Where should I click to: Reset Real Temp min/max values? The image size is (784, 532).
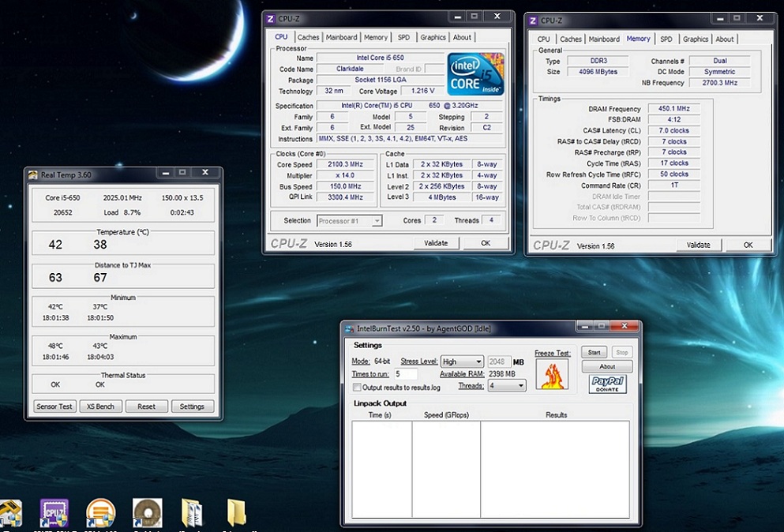tap(147, 406)
